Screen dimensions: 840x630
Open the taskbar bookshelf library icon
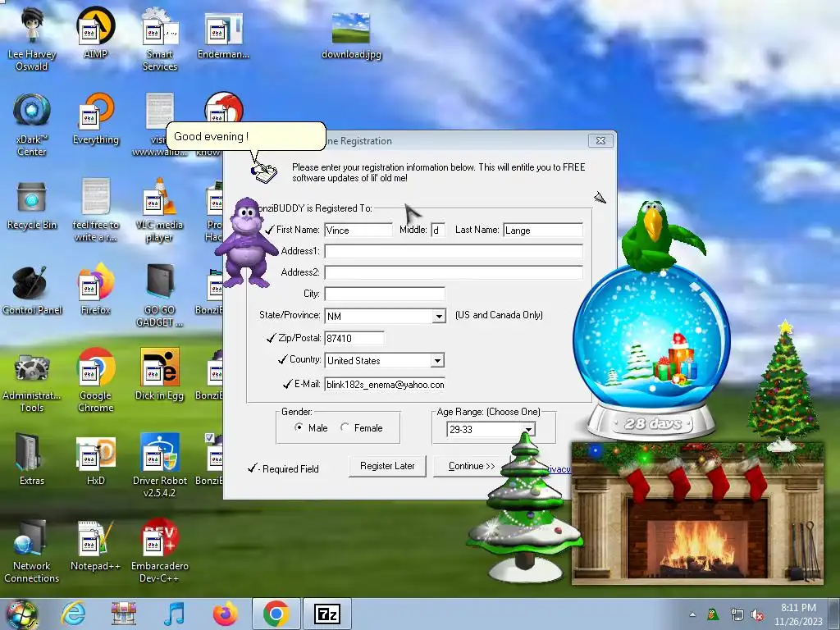click(124, 614)
